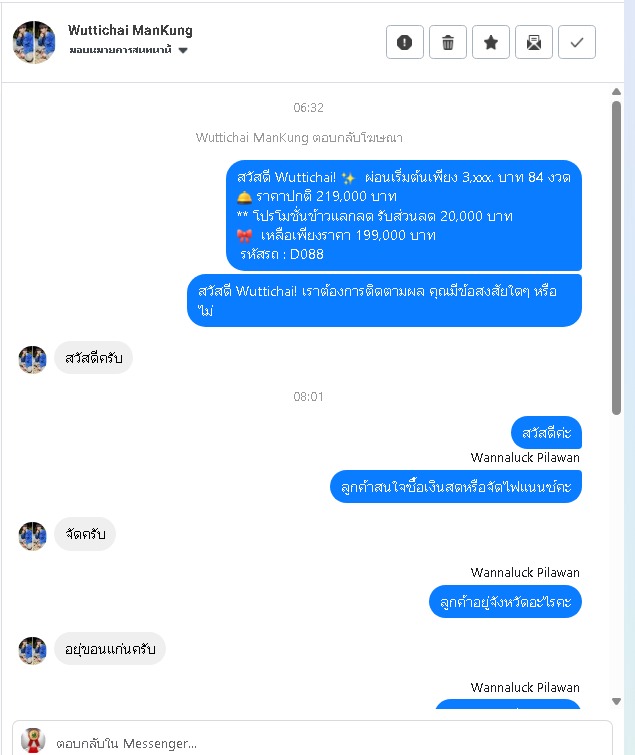The width and height of the screenshot is (635, 755).
Task: Select the promo message with code D088
Action: 404,215
